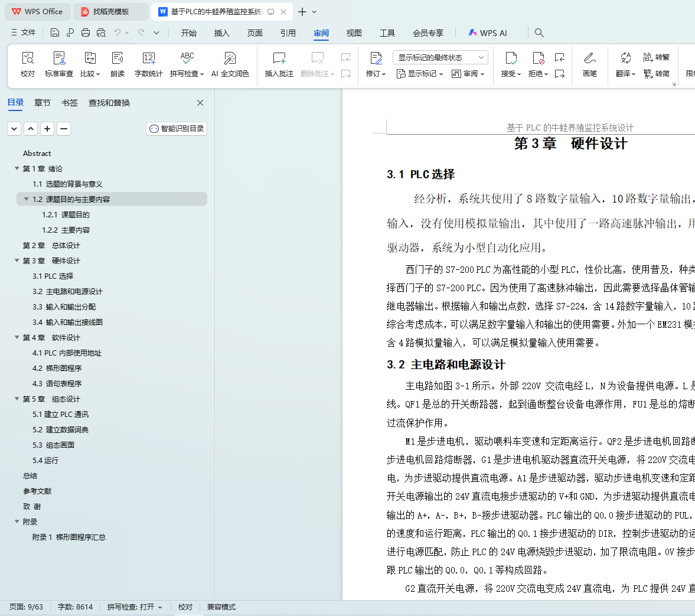Close the navigation side panel
Image resolution: width=695 pixels, height=616 pixels.
[200, 103]
